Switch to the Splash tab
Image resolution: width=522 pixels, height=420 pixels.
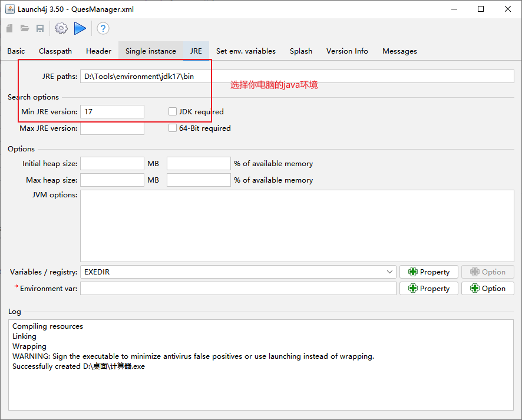[301, 51]
